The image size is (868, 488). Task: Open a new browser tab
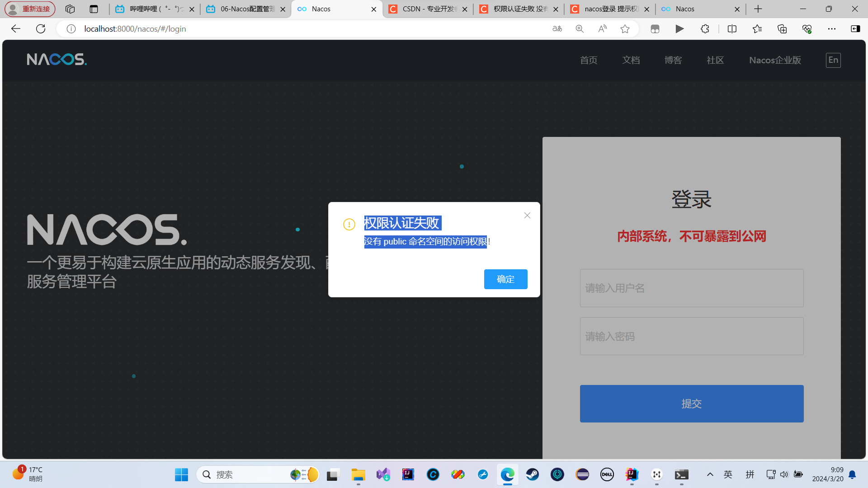pyautogui.click(x=758, y=9)
